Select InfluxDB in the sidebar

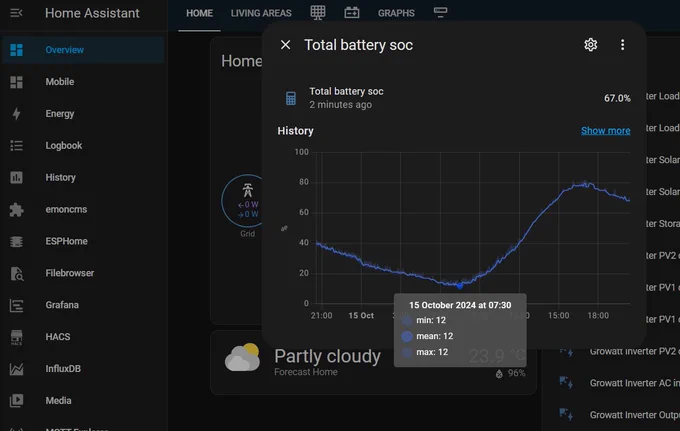pyautogui.click(x=83, y=369)
